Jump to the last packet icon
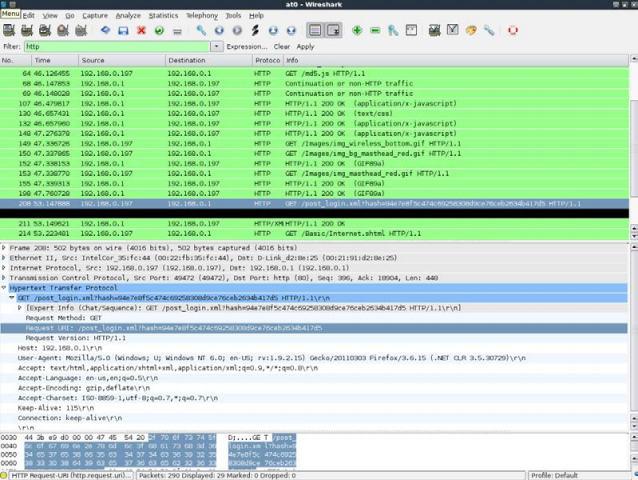 coord(291,30)
